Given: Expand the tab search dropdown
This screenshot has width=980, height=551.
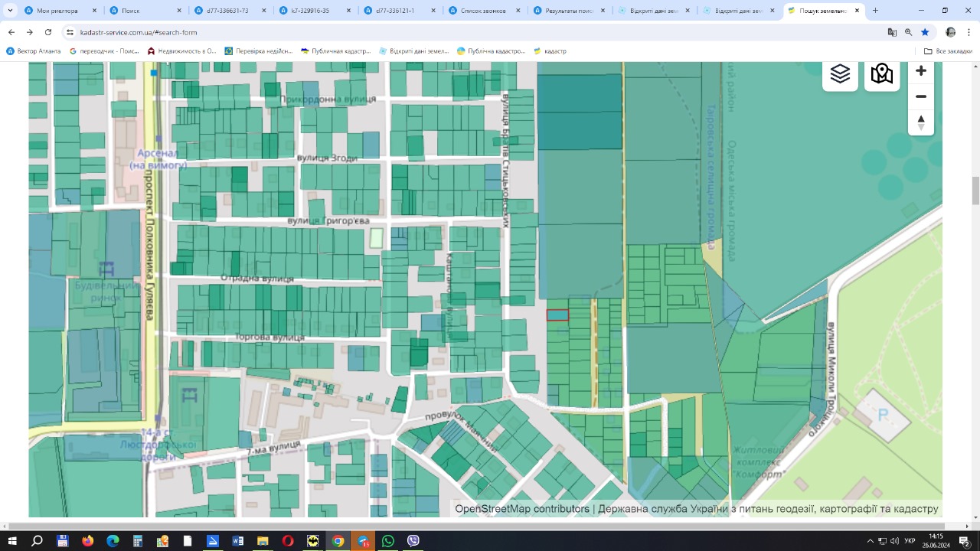Looking at the screenshot, I should (11, 11).
